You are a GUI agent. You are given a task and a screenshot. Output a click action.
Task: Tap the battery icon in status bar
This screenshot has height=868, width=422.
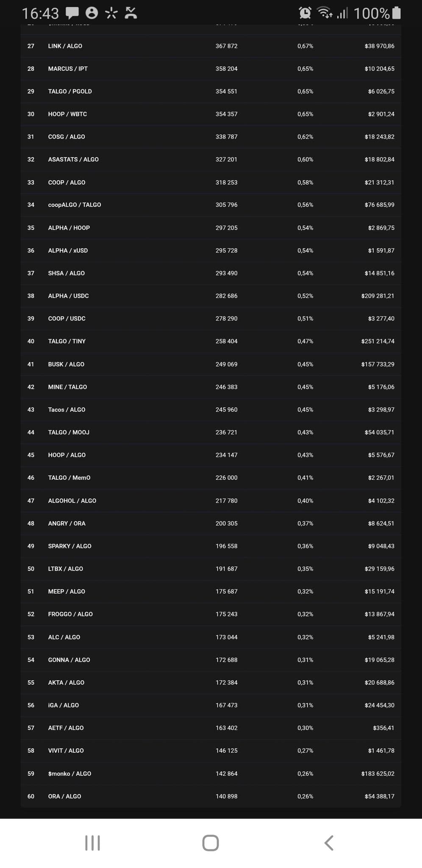point(397,13)
